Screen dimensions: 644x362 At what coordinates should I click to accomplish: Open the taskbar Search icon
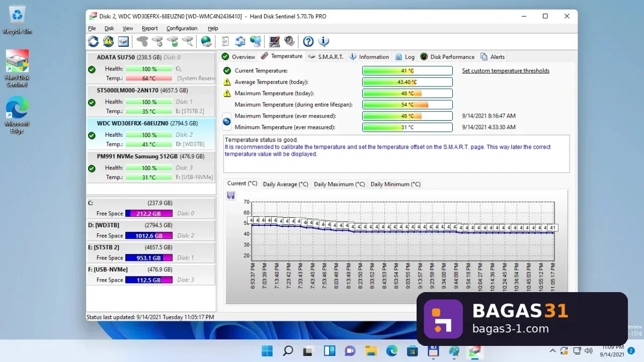tap(288, 350)
